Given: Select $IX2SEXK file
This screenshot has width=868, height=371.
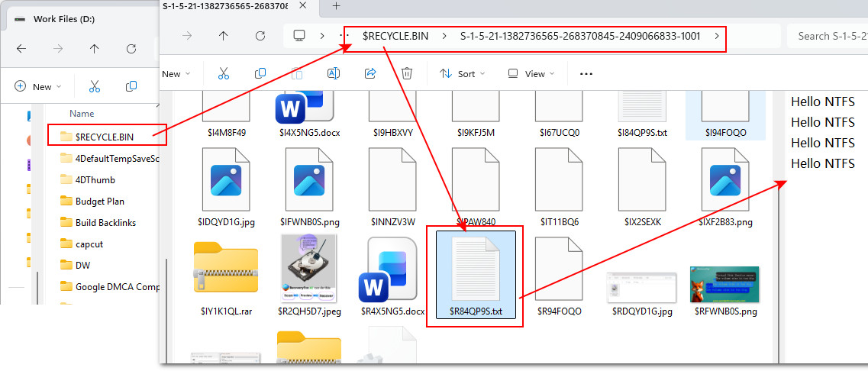Looking at the screenshot, I should point(642,189).
